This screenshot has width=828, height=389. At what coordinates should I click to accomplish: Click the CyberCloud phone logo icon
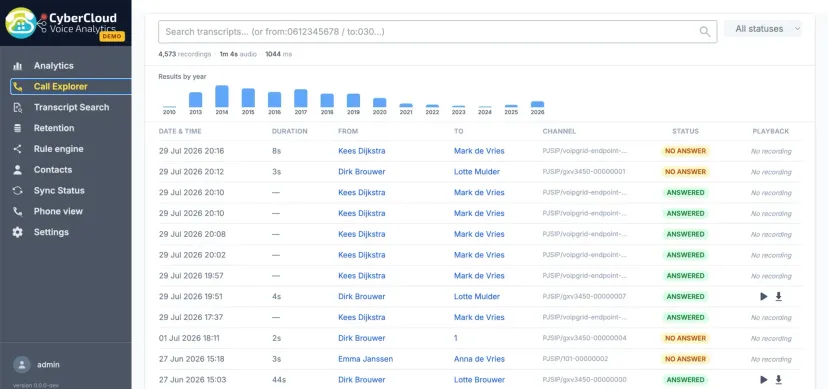(21, 23)
